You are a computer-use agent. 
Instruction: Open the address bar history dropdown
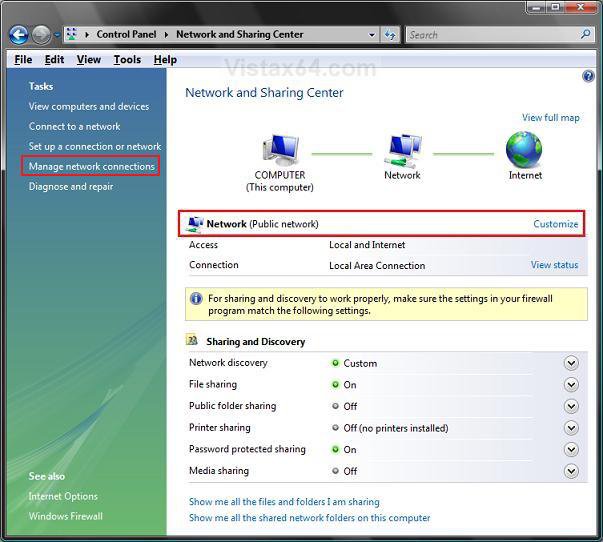click(x=372, y=35)
